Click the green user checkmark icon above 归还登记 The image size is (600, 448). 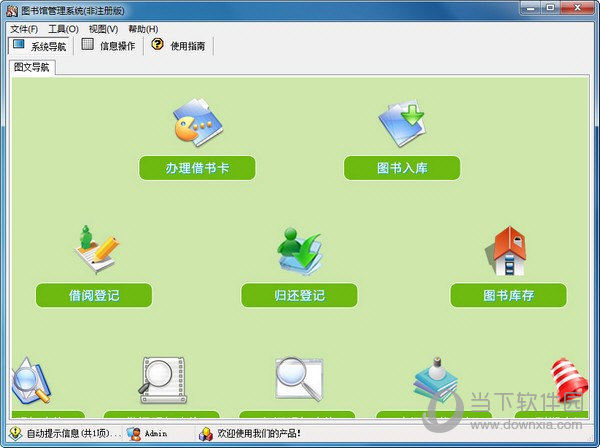tap(300, 252)
